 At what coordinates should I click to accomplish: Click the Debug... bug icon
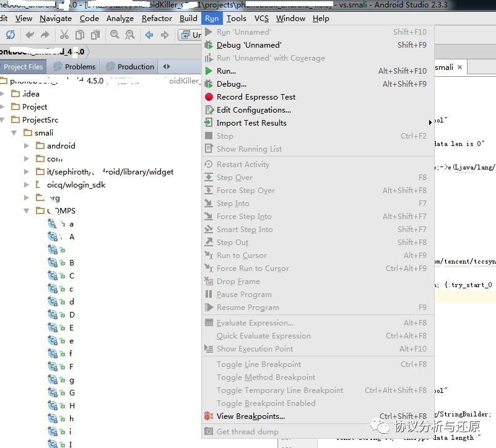(209, 84)
